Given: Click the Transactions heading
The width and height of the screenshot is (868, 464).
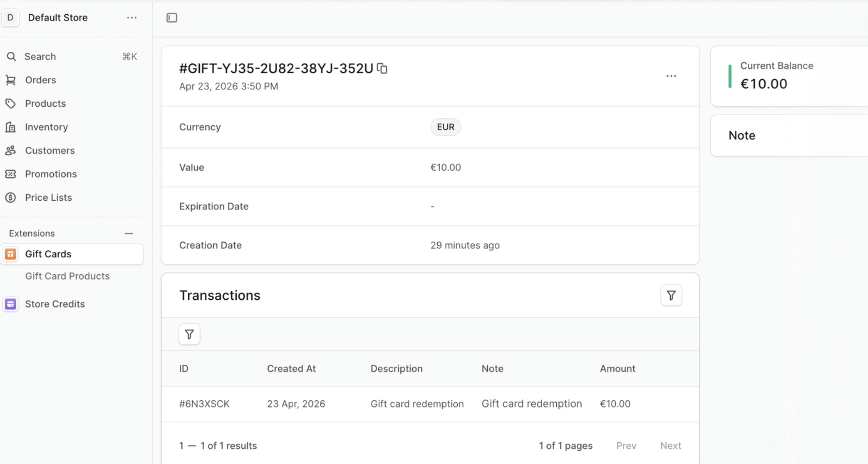Looking at the screenshot, I should click(219, 295).
